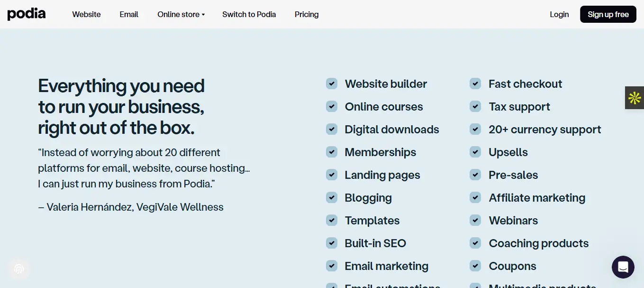Click the 20+ currency support checkmark icon
The width and height of the screenshot is (644, 288).
click(x=475, y=130)
